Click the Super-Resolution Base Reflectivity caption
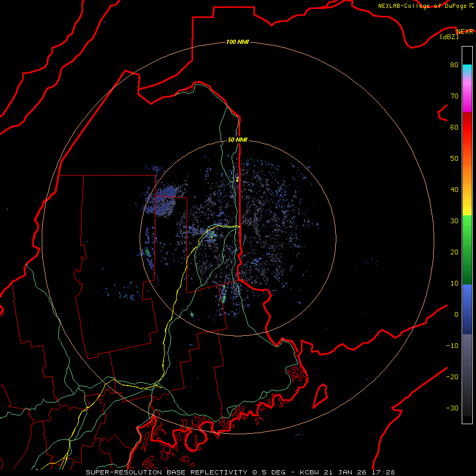This screenshot has height=476, width=476. tap(241, 472)
